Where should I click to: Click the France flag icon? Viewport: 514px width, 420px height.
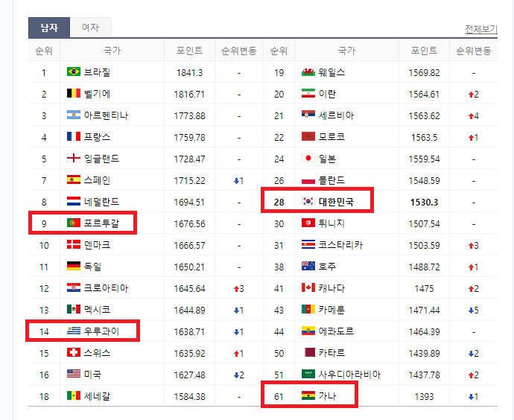click(x=74, y=136)
